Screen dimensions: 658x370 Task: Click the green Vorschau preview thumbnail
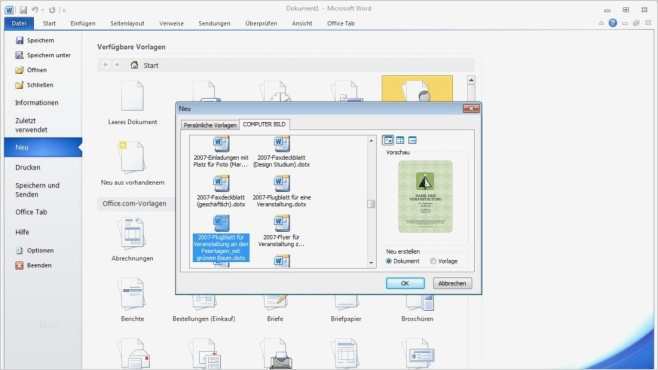[426, 196]
